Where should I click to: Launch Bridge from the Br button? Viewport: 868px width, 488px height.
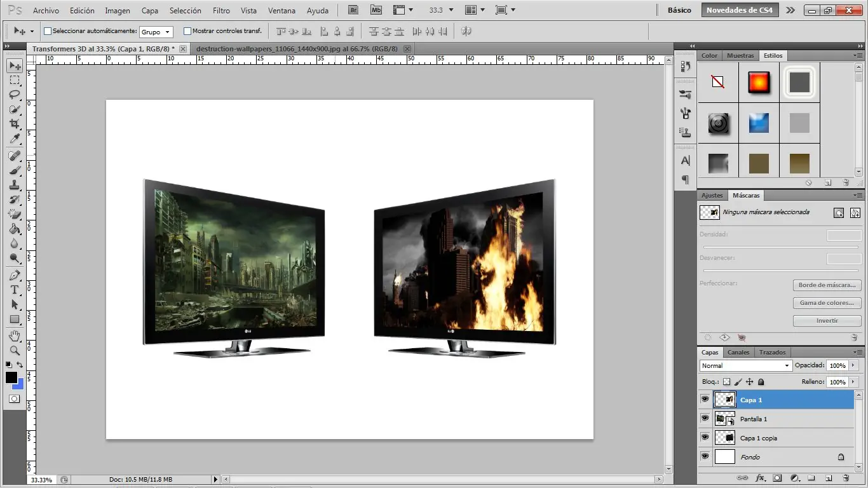pos(353,10)
